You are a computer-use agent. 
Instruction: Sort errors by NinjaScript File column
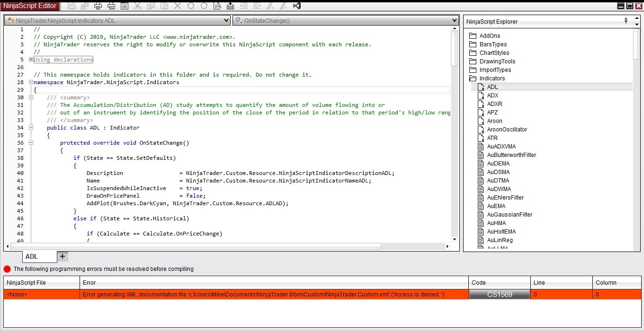(x=42, y=283)
